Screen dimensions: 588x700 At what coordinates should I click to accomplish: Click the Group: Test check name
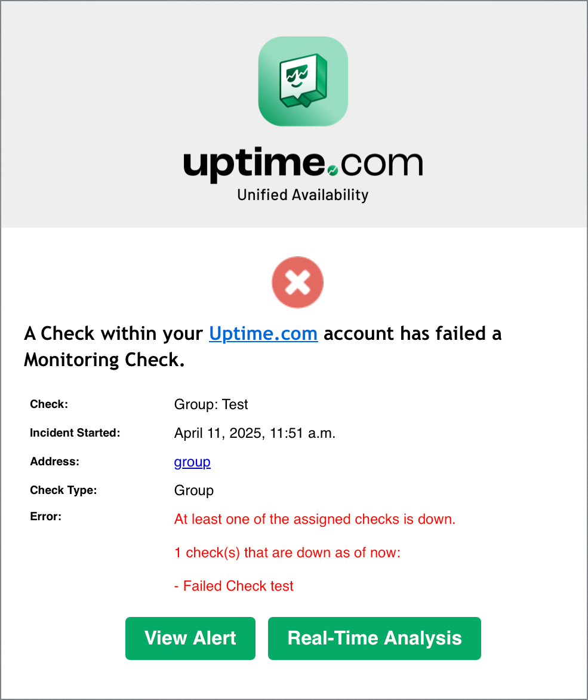click(x=211, y=404)
